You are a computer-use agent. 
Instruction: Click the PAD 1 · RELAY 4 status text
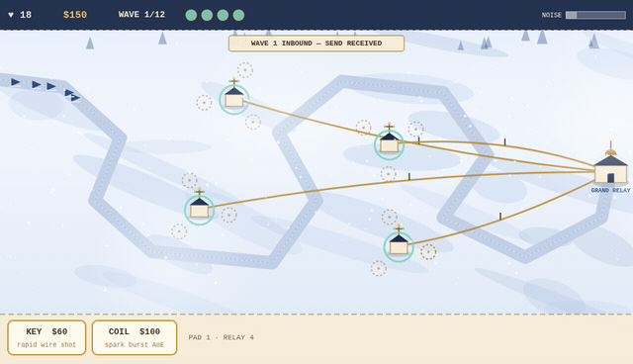[222, 337]
